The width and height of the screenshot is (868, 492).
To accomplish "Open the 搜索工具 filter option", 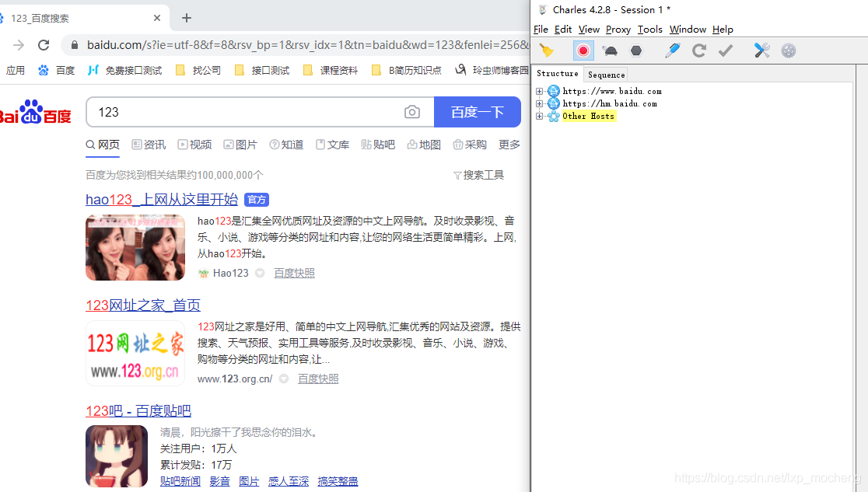I will tap(479, 176).
